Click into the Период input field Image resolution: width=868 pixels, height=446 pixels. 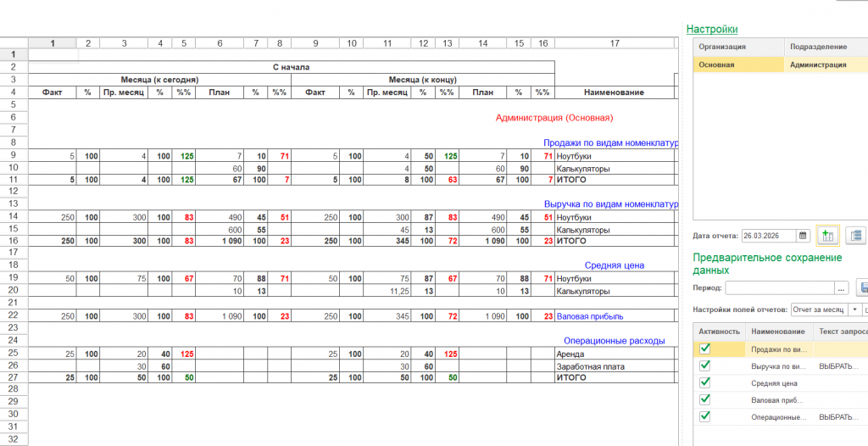click(780, 288)
